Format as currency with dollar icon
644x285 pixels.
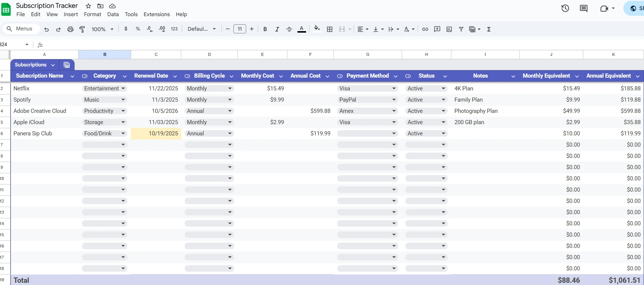126,29
